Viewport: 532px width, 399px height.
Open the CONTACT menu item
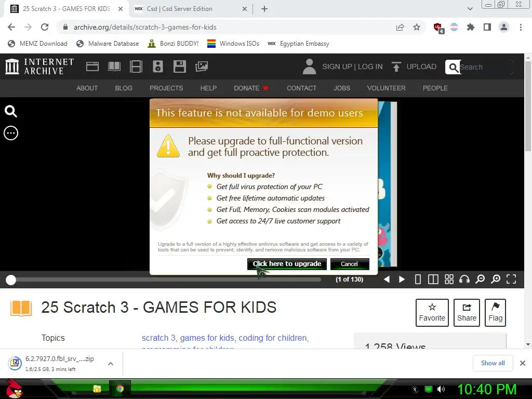302,88
